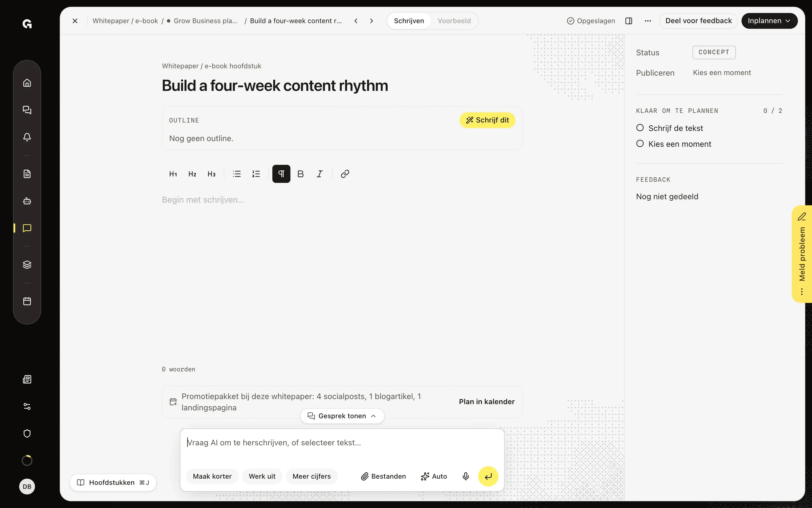Open the calendar icon in sidebar
This screenshot has height=508, width=812.
pos(27,301)
